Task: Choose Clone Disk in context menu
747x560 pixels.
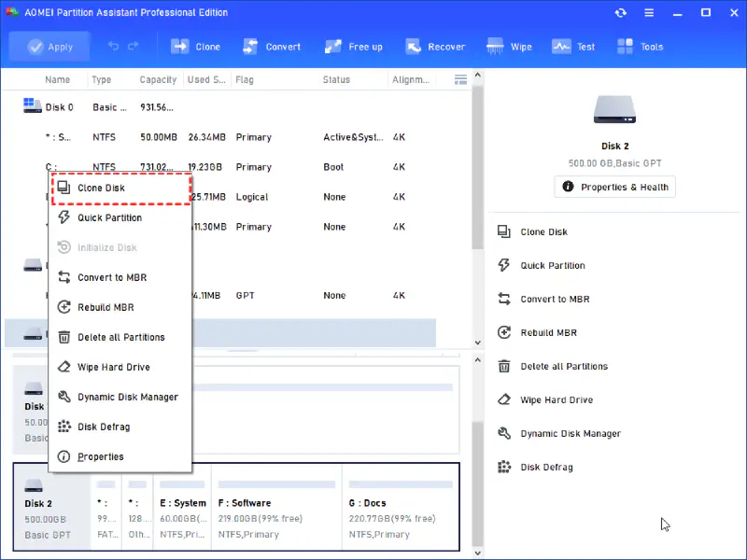Action: (101, 189)
